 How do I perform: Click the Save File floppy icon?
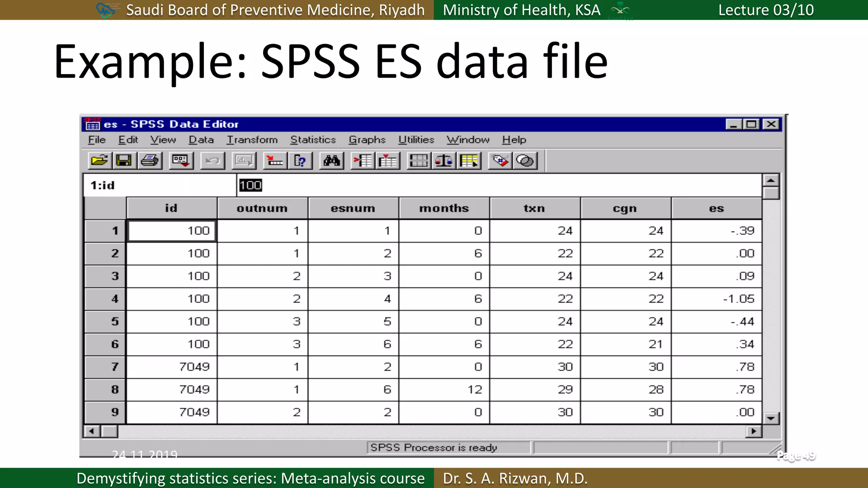pyautogui.click(x=124, y=161)
